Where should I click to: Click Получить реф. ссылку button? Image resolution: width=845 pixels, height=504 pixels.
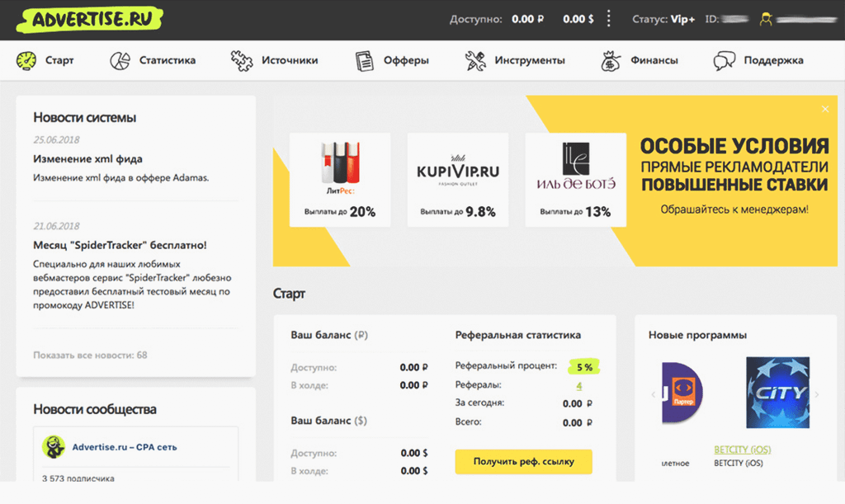coord(524,461)
